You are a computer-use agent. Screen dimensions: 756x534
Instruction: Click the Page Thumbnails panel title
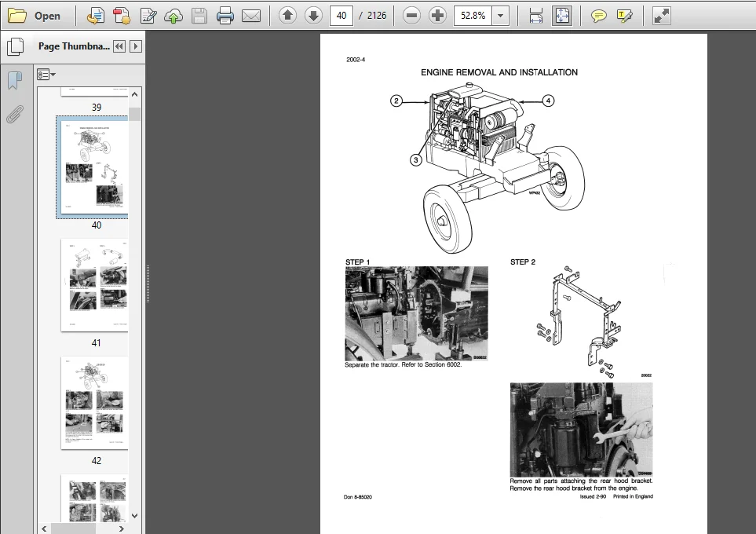(74, 46)
